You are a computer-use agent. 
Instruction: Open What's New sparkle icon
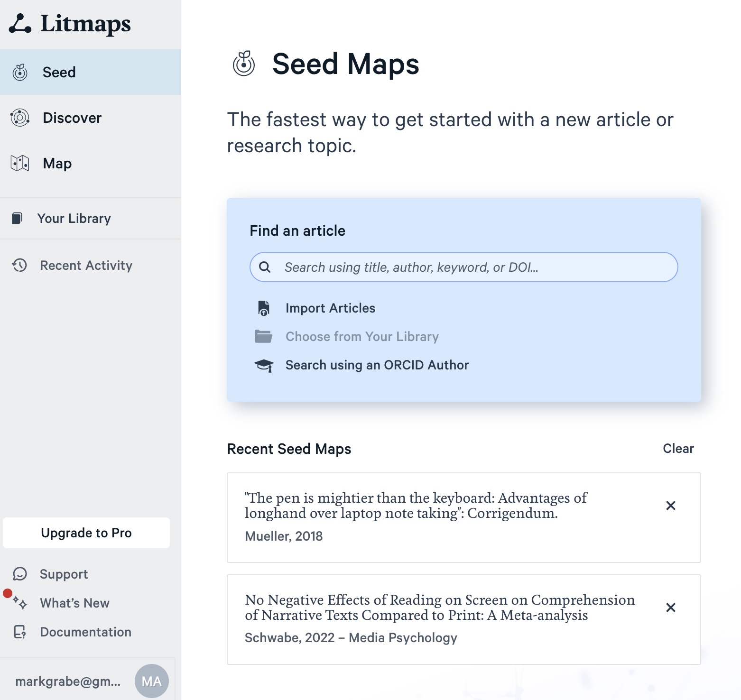20,603
